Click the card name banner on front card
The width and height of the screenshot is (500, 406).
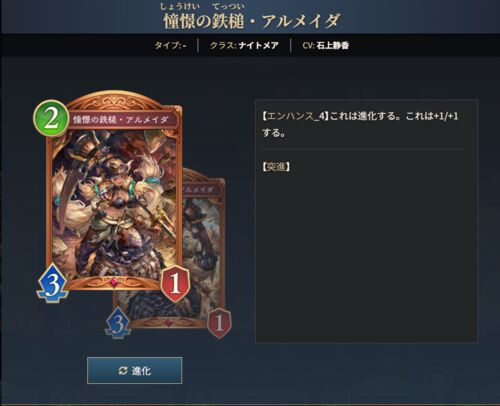pos(121,120)
